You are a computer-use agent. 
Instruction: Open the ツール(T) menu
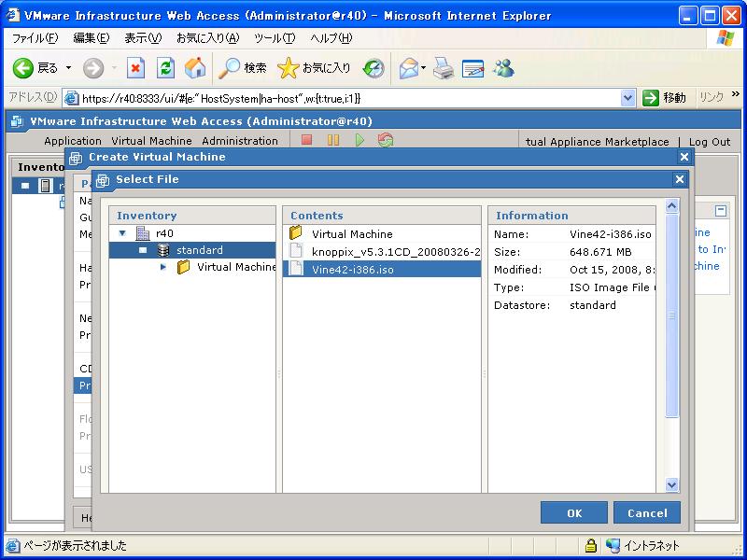click(275, 38)
